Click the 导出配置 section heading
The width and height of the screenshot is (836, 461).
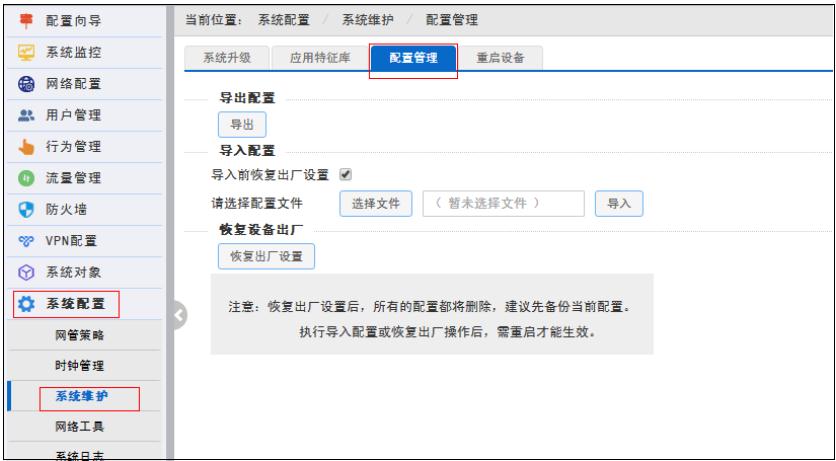247,98
